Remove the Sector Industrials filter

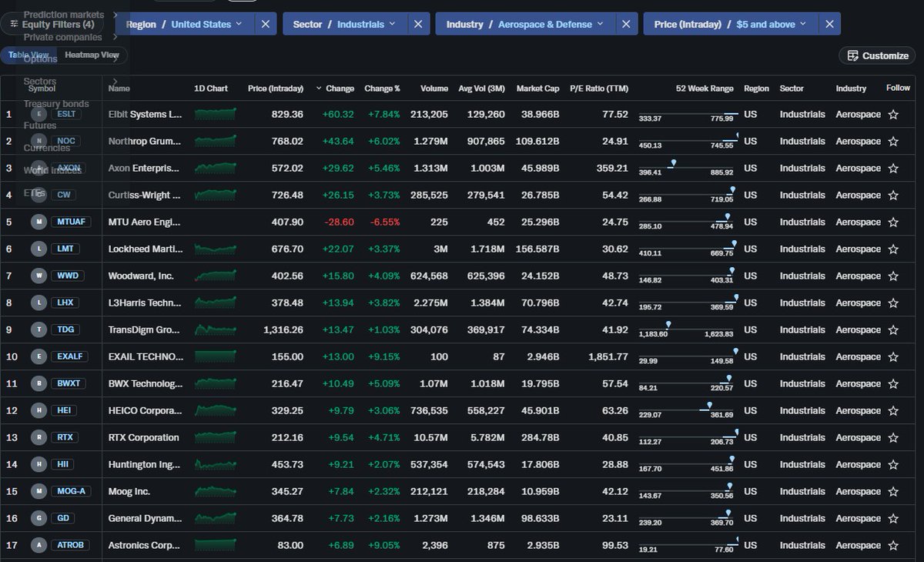417,24
